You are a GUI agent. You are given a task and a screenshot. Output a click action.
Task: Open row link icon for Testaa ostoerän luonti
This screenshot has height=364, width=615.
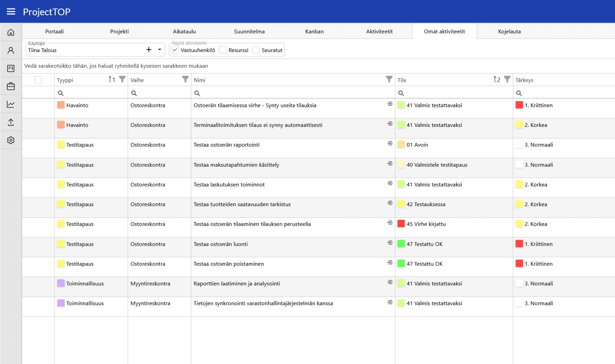click(x=390, y=243)
